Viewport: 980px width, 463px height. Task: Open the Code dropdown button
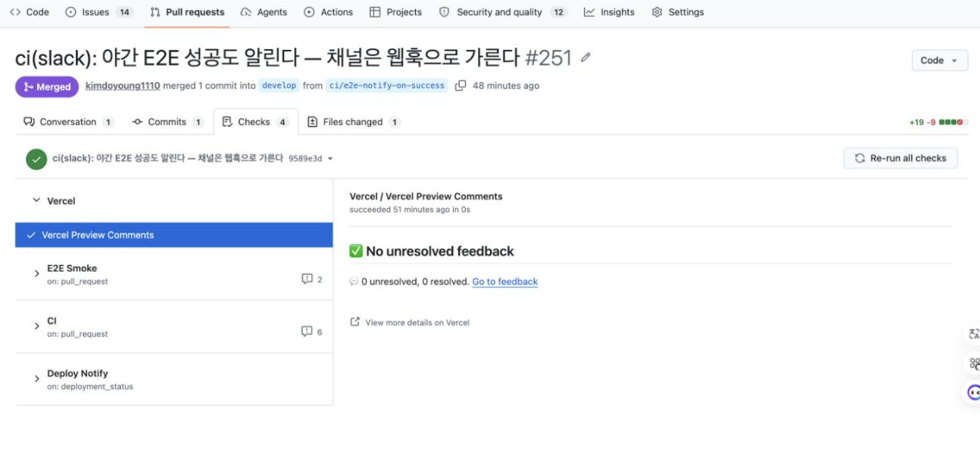point(939,61)
